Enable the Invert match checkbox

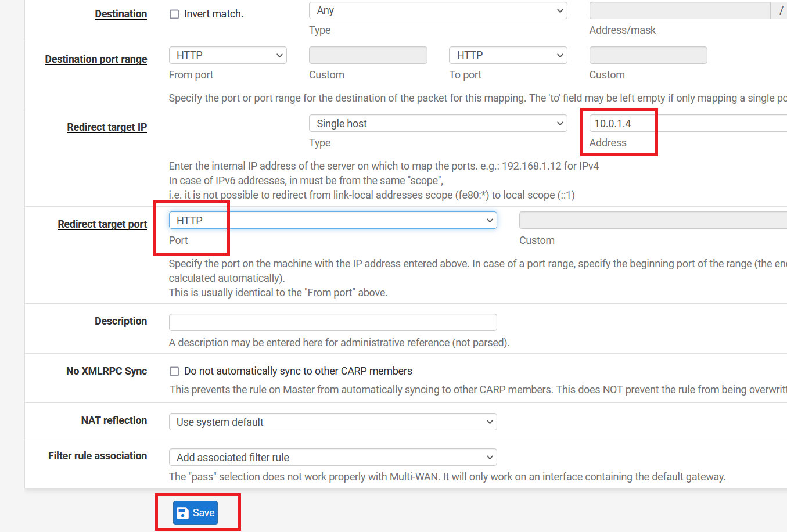[174, 15]
